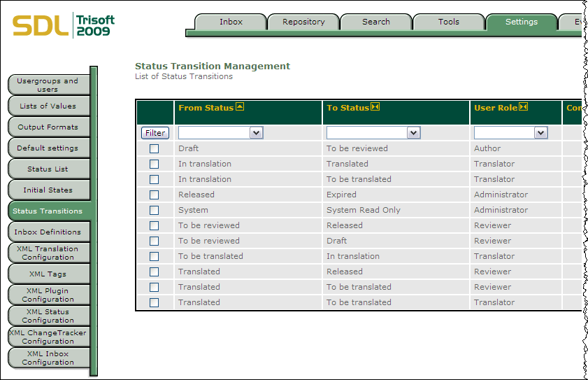Viewport: 588px width, 380px height.
Task: Click the From Status column header
Action: [206, 108]
